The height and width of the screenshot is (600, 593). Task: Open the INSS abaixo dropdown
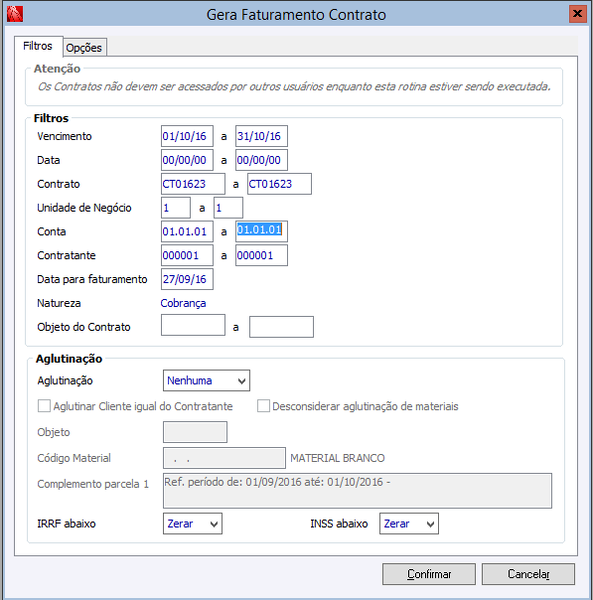tap(409, 523)
